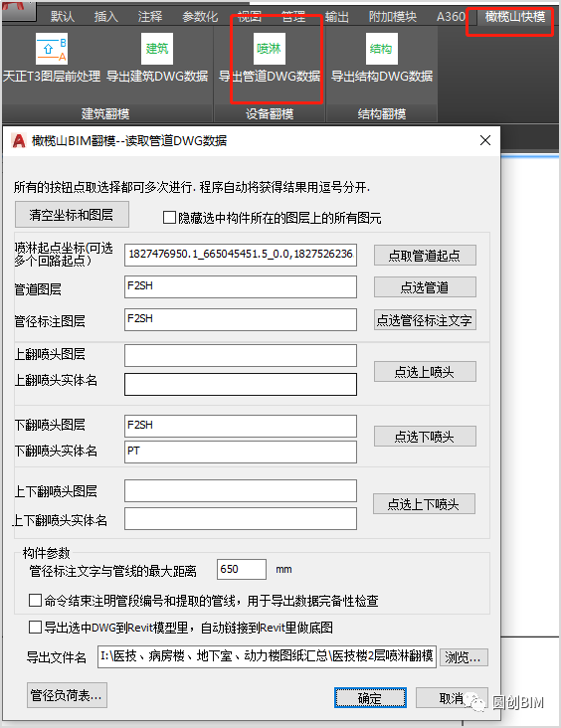This screenshot has width=561, height=728.
Task: Switch to the 参数化 ribbon tab
Action: [x=200, y=17]
